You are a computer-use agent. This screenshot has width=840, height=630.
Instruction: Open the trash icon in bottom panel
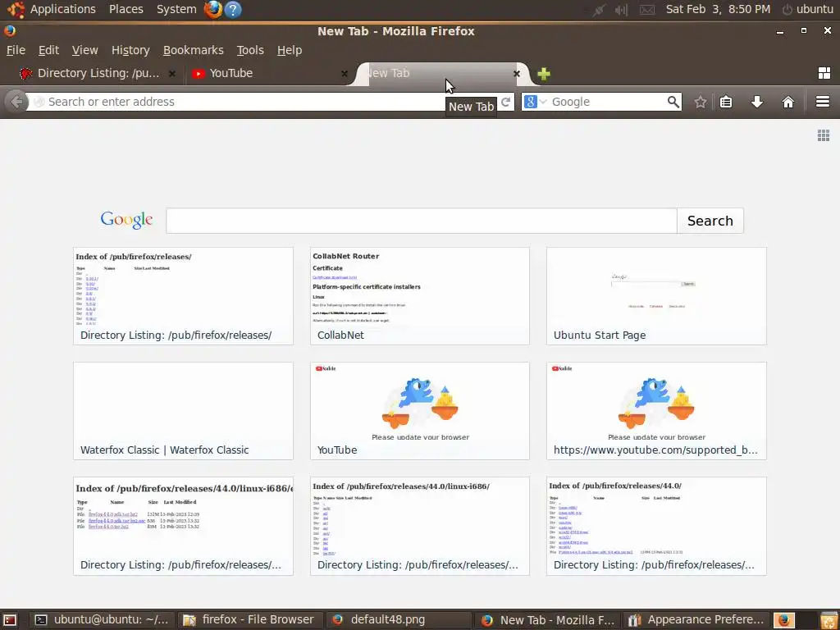(829, 620)
